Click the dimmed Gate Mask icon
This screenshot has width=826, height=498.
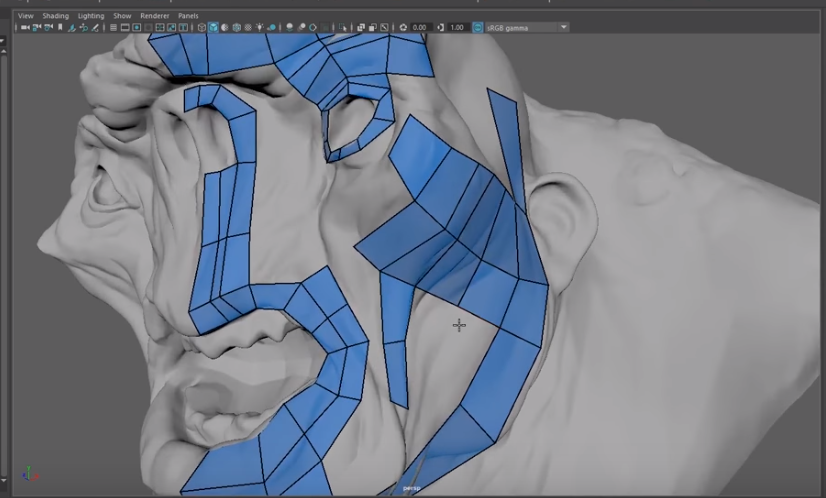pos(148,27)
